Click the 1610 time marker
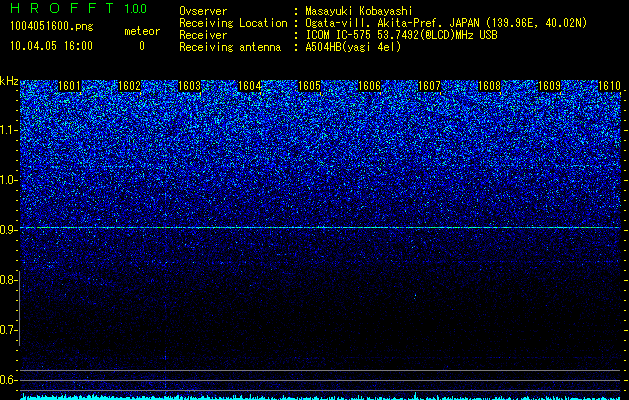The height and width of the screenshot is (400, 629). pos(609,86)
